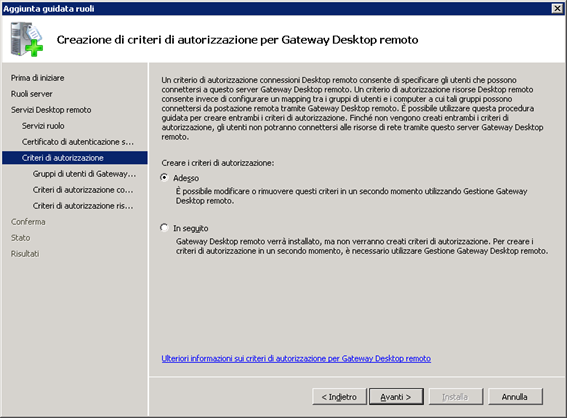Open the Servizi ruolo step

43,125
